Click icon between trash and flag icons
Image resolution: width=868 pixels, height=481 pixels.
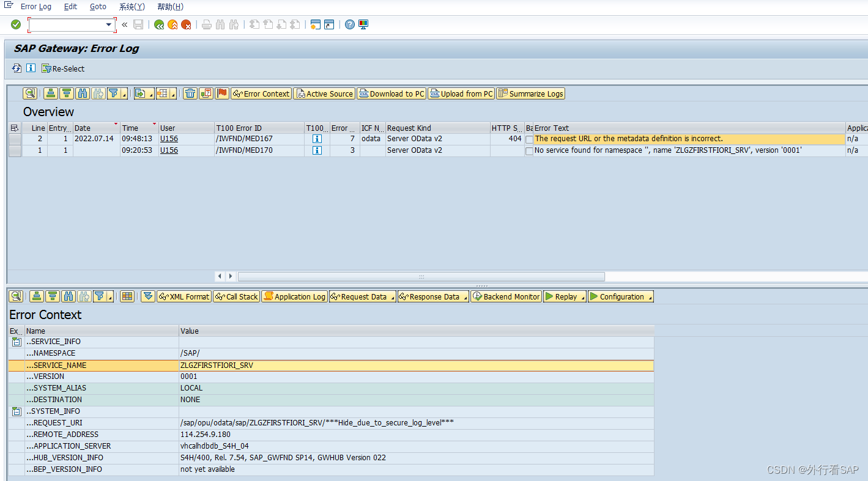tap(206, 94)
